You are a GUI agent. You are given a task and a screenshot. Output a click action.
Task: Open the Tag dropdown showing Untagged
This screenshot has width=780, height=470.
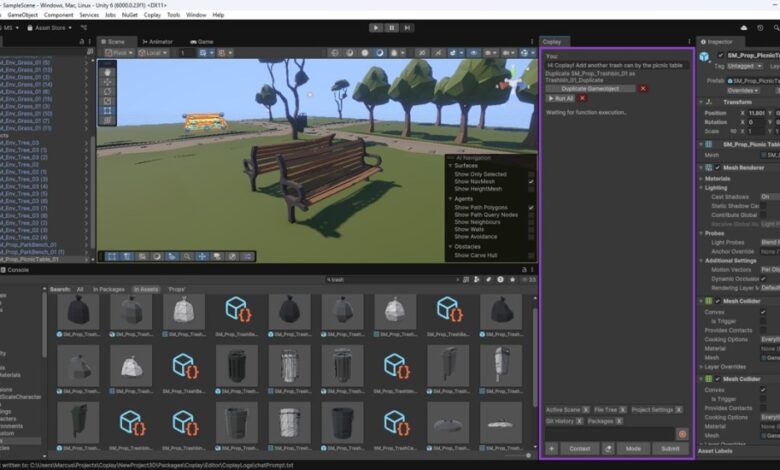pos(744,65)
